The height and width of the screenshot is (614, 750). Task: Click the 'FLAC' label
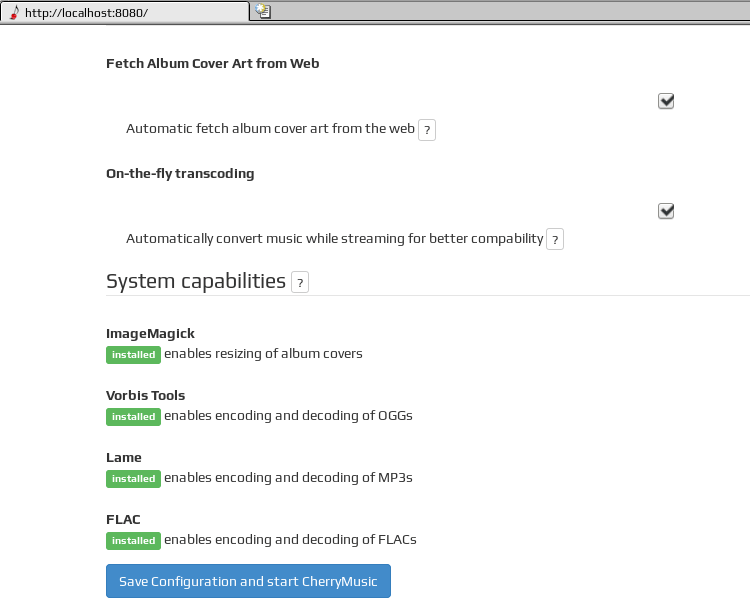[x=123, y=520]
